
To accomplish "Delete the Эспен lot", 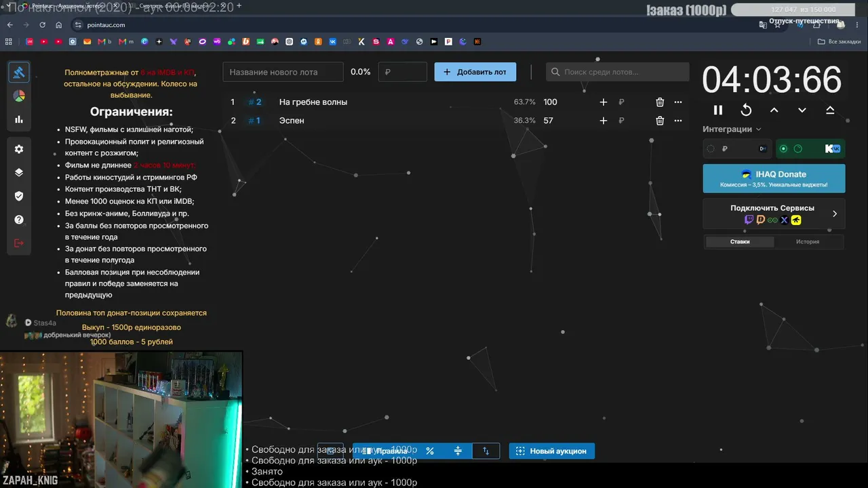I will pos(660,121).
